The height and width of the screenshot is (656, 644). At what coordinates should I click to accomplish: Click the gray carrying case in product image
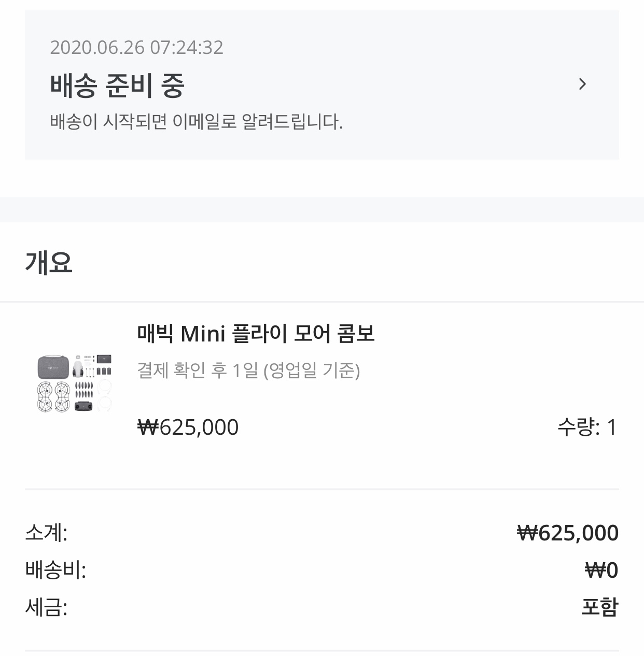[x=53, y=367]
